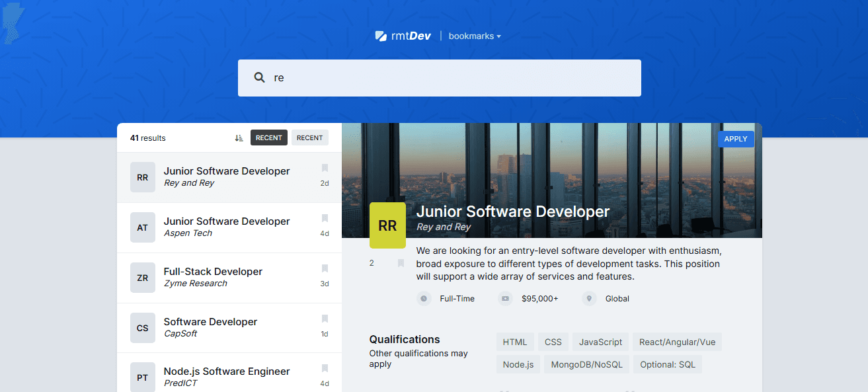Click the rmtDev logo in the header

tap(403, 36)
